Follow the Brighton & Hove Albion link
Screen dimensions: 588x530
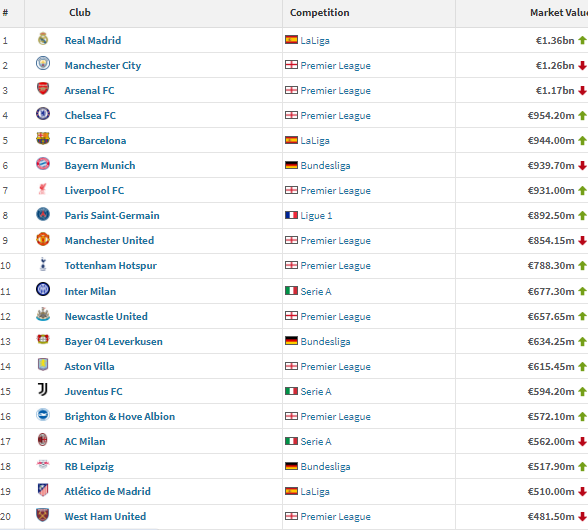coord(120,416)
